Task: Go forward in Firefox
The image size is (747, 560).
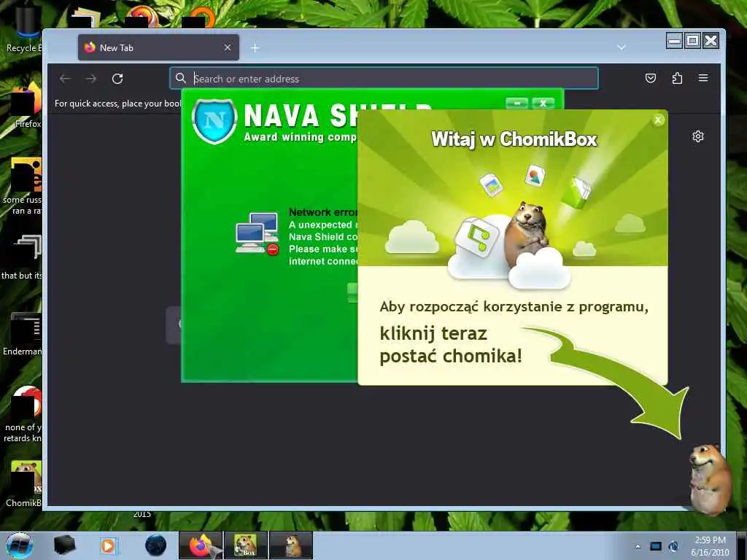Action: click(x=91, y=79)
